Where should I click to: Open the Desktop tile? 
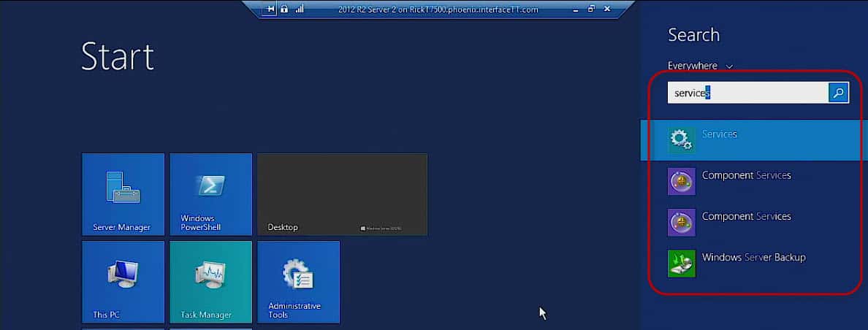342,195
